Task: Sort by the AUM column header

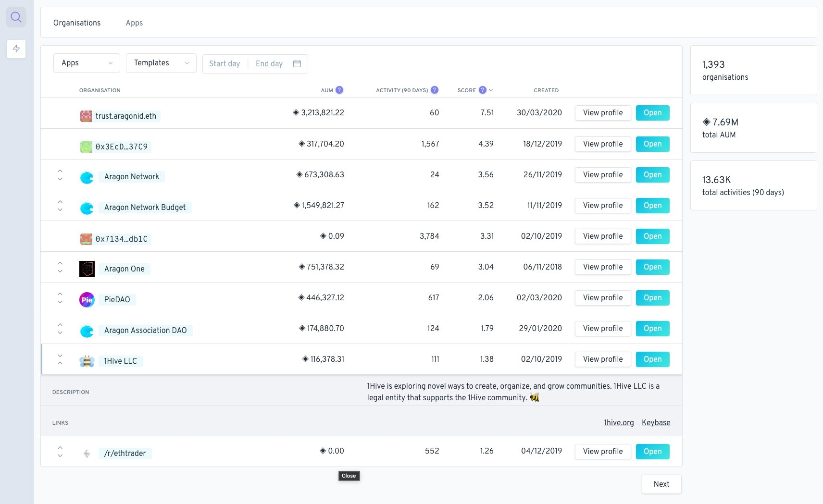Action: tap(327, 90)
